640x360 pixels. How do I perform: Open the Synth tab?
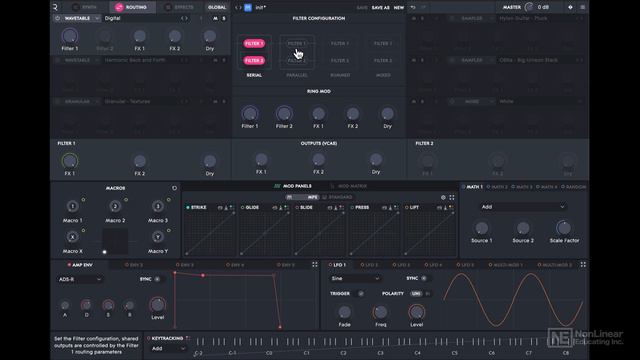point(85,7)
